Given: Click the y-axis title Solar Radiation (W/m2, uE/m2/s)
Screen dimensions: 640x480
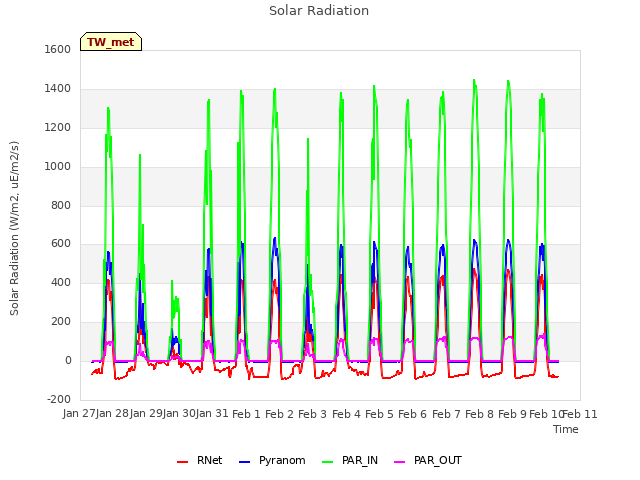Looking at the screenshot, I should [x=14, y=228].
